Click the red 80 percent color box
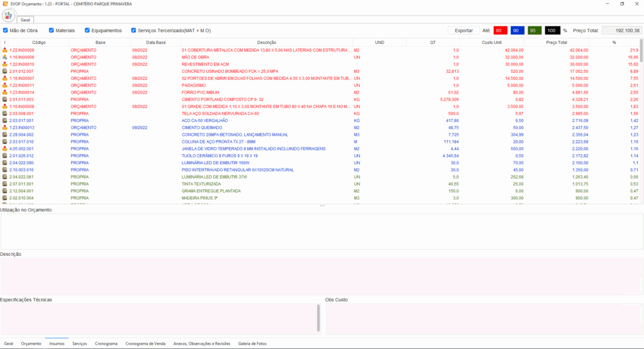The height and width of the screenshot is (349, 644). 500,30
